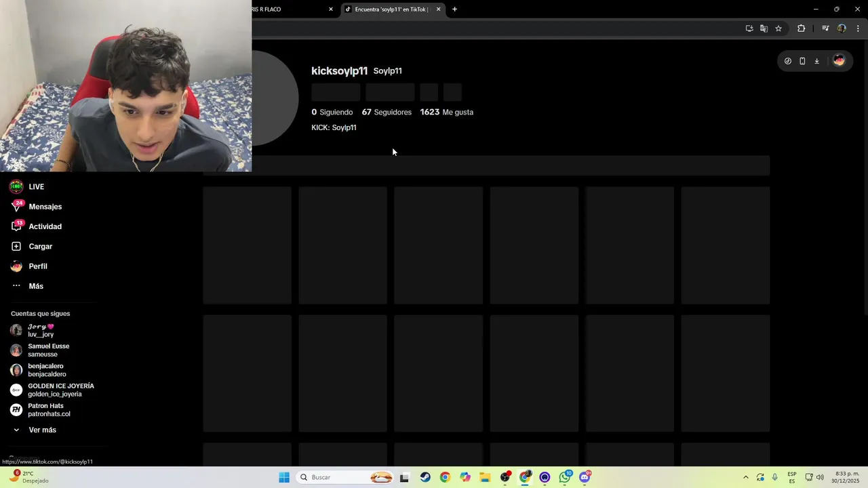Viewport: 868px width, 488px height.
Task: Click 'Patron Hats' account name
Action: 46,406
